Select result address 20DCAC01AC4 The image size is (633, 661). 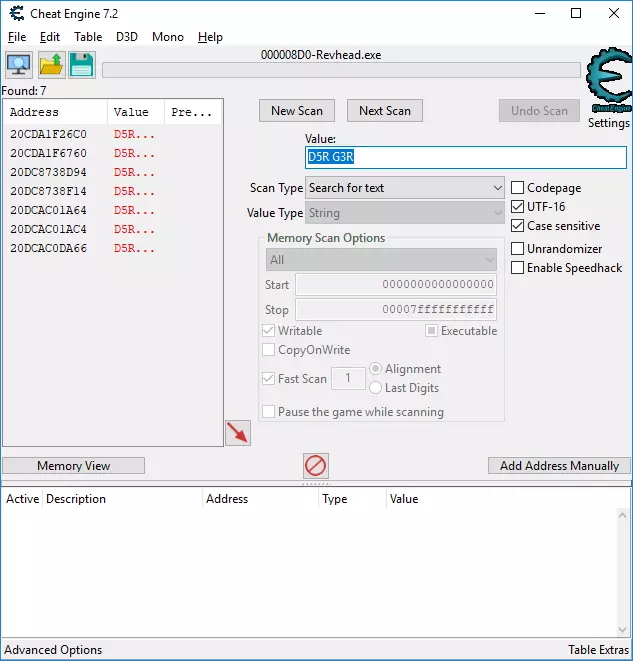coord(48,229)
